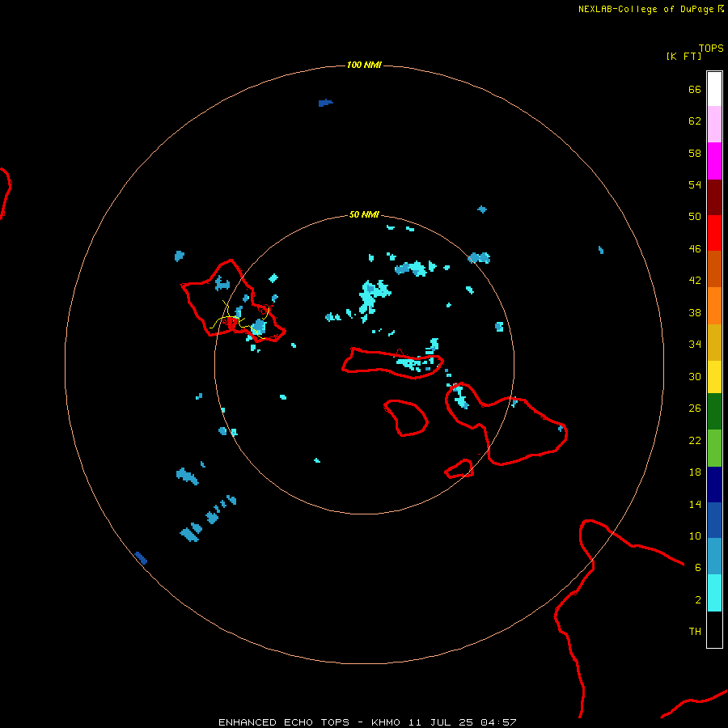Click the legend value 54

[695, 184]
